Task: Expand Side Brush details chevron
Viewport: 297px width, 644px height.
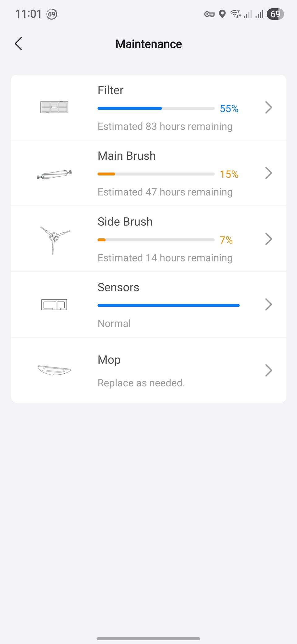Action: (269, 239)
